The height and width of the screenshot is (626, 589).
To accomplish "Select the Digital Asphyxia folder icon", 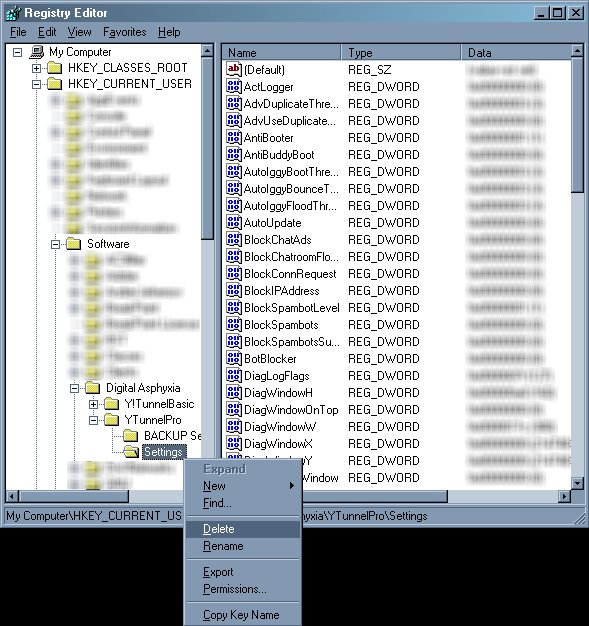I will pos(93,388).
